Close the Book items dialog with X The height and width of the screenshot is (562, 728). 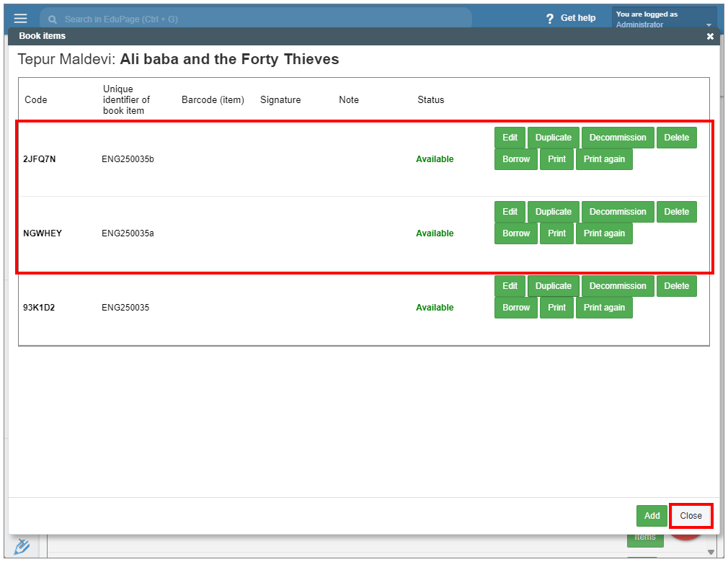point(710,36)
